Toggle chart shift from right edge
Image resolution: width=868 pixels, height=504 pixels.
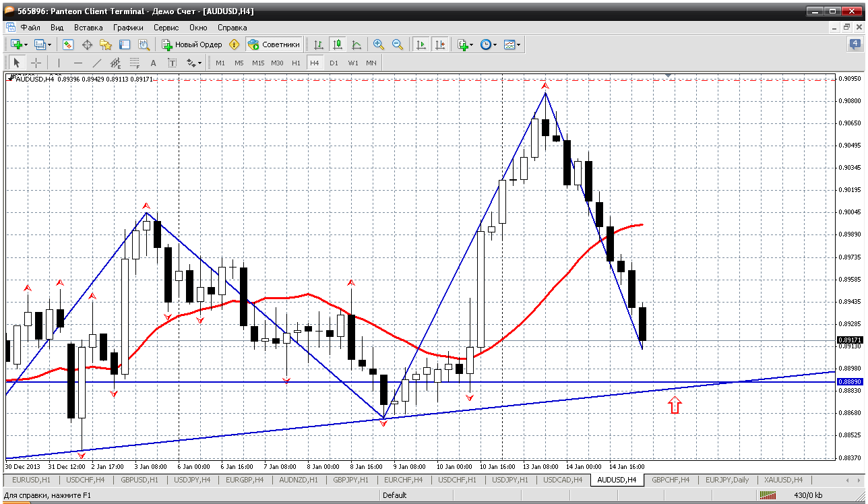440,44
